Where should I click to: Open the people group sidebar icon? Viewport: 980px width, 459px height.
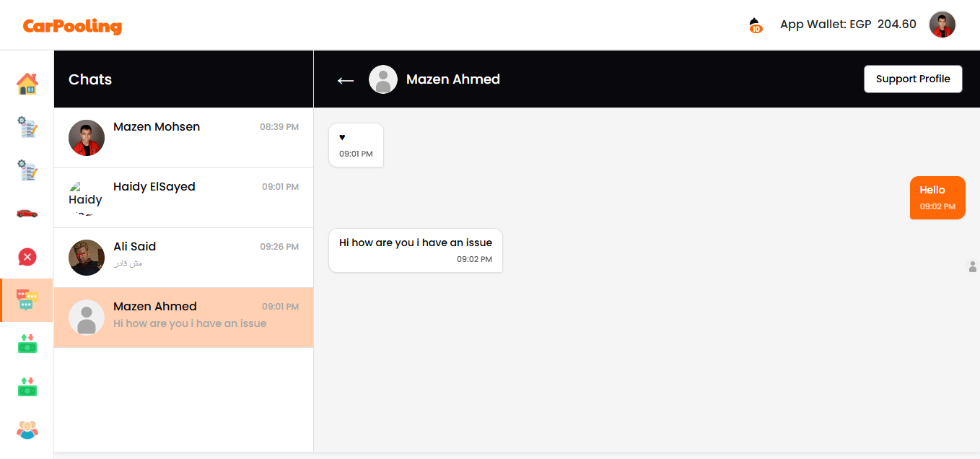(27, 430)
